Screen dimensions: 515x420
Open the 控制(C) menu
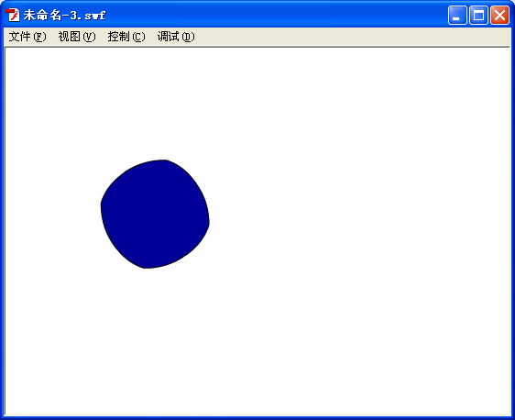click(x=126, y=37)
